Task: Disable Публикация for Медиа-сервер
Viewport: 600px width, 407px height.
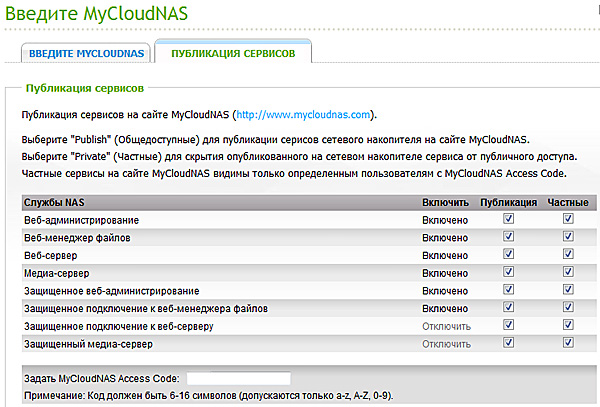Action: pos(509,273)
